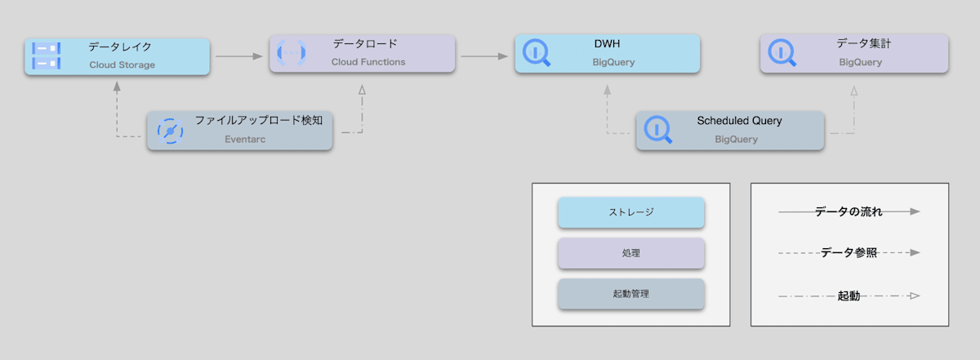980x360 pixels.
Task: Click the 起動 legend label
Action: click(x=849, y=296)
